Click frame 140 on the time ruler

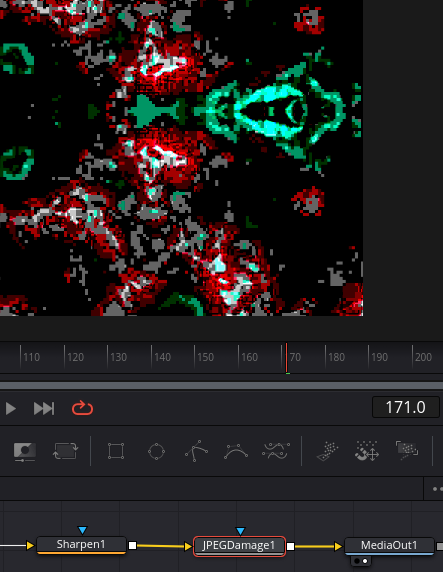(151, 357)
